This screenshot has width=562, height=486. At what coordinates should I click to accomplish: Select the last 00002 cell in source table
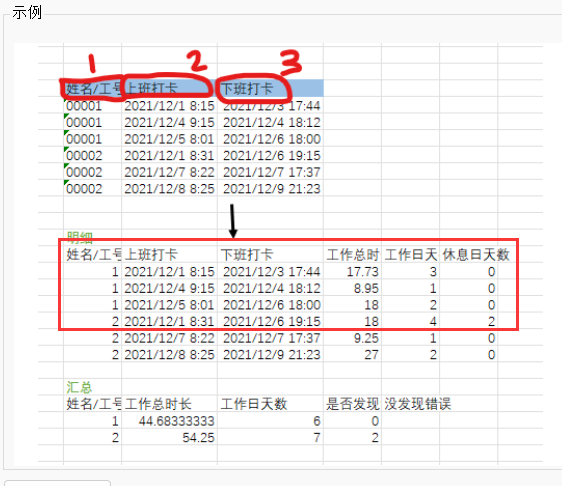tap(84, 189)
